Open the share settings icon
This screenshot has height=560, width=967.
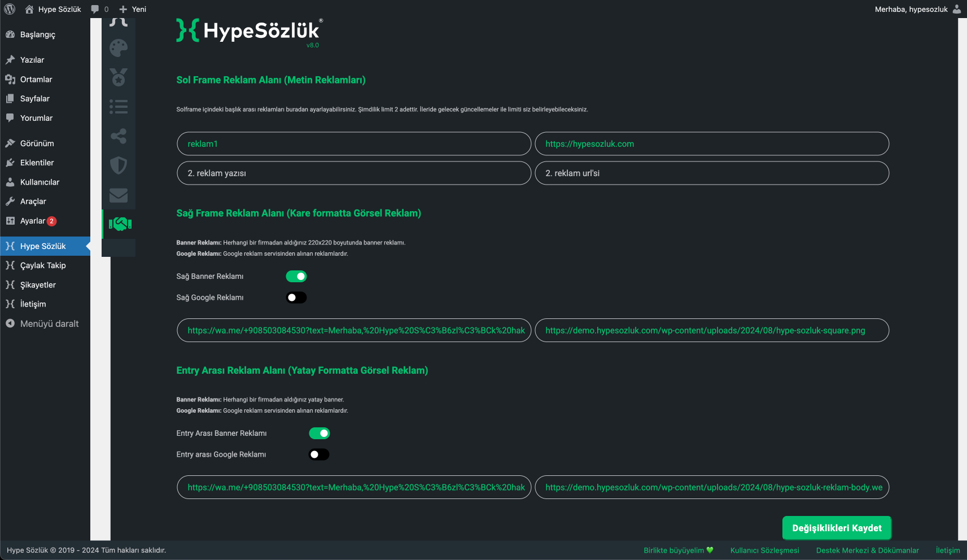point(119,136)
